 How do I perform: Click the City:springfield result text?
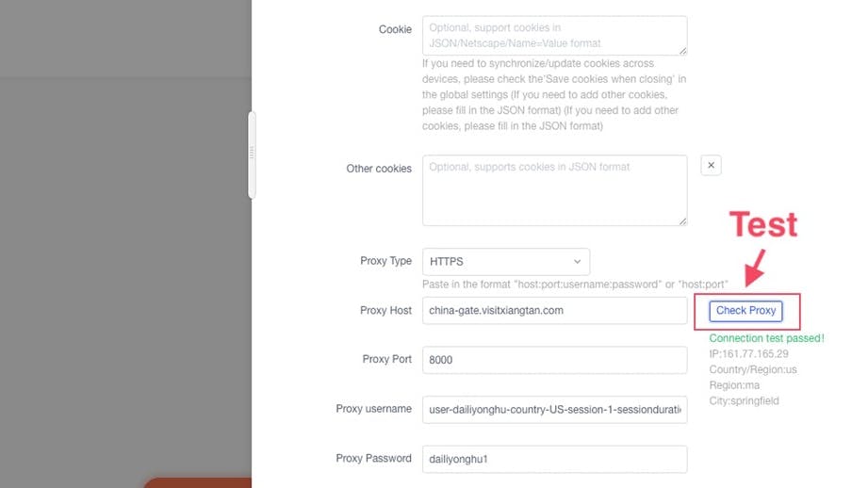[x=744, y=400]
